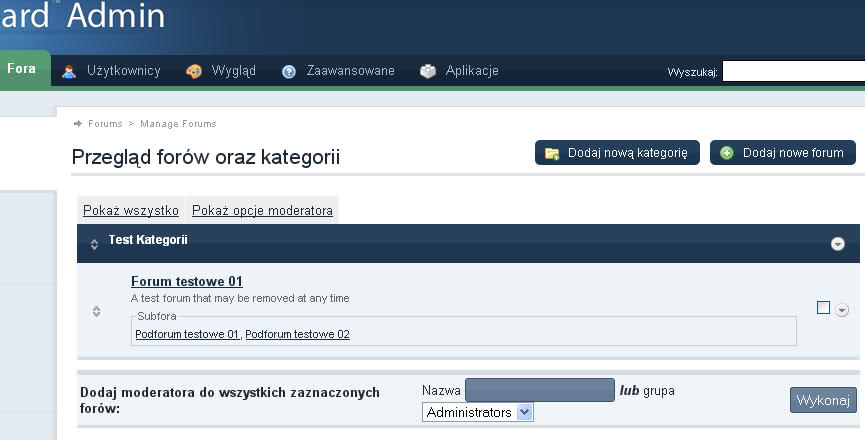
Task: Click Dodaj nową kategorię button
Action: click(617, 153)
